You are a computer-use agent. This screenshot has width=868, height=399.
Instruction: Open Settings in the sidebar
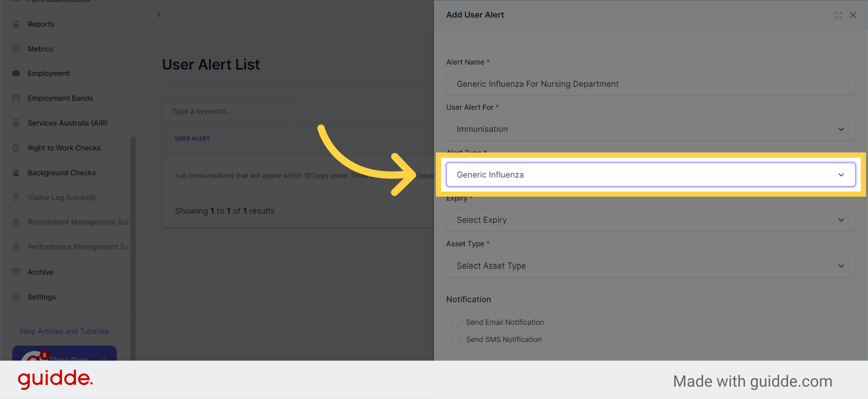tap(42, 297)
